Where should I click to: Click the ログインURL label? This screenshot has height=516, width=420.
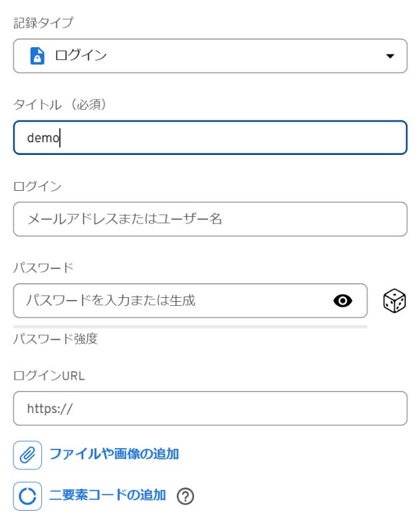[x=49, y=376]
